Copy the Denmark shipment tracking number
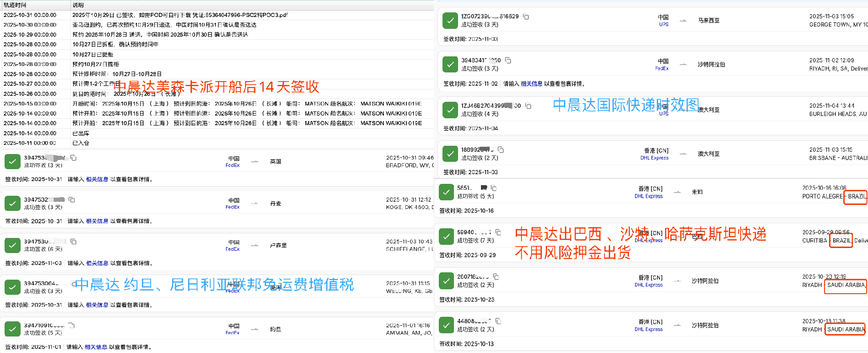 click(x=72, y=200)
